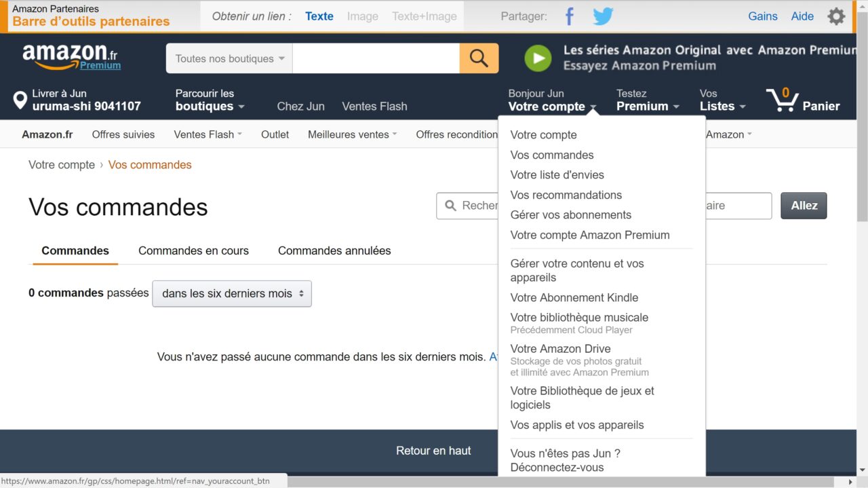
Task: Click the 'Texte' link type option
Action: coord(319,16)
